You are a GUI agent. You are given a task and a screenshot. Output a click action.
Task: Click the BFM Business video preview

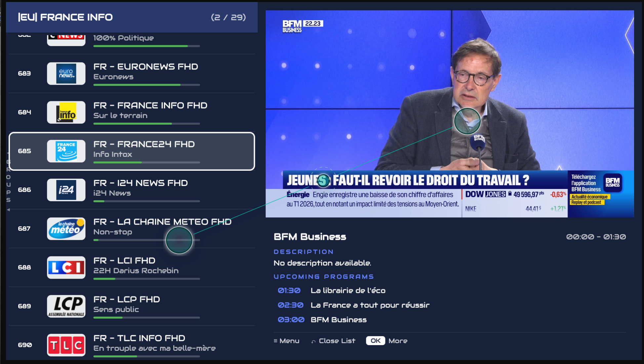[x=450, y=114]
